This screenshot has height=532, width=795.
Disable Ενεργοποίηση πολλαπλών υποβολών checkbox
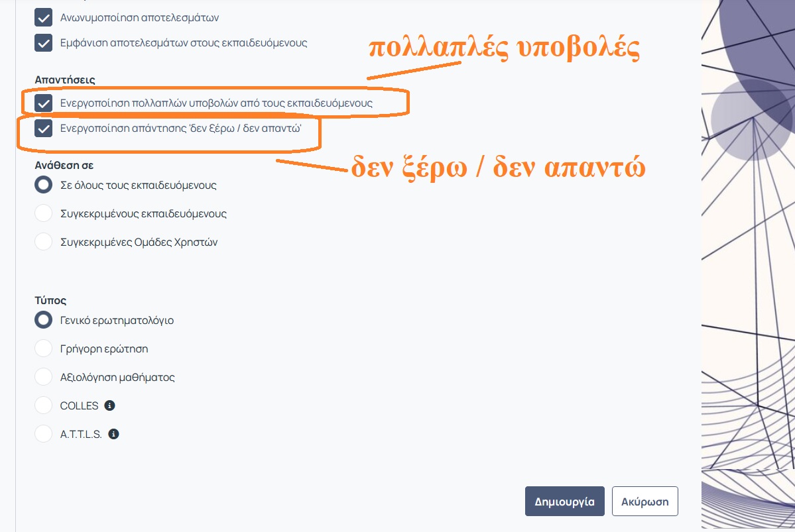coord(44,103)
